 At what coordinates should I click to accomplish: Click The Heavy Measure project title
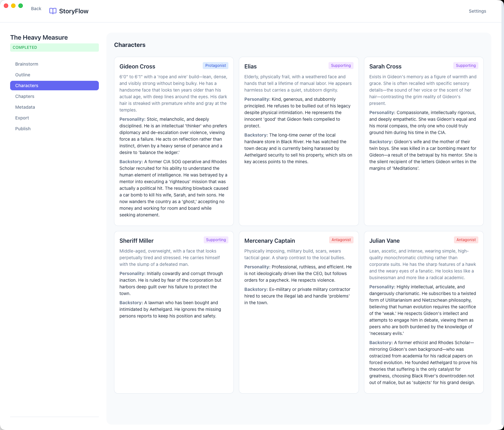39,37
